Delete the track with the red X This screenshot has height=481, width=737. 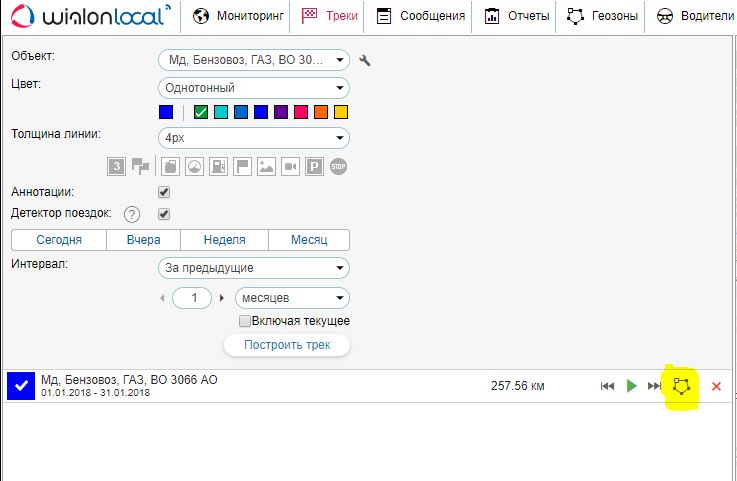click(716, 386)
